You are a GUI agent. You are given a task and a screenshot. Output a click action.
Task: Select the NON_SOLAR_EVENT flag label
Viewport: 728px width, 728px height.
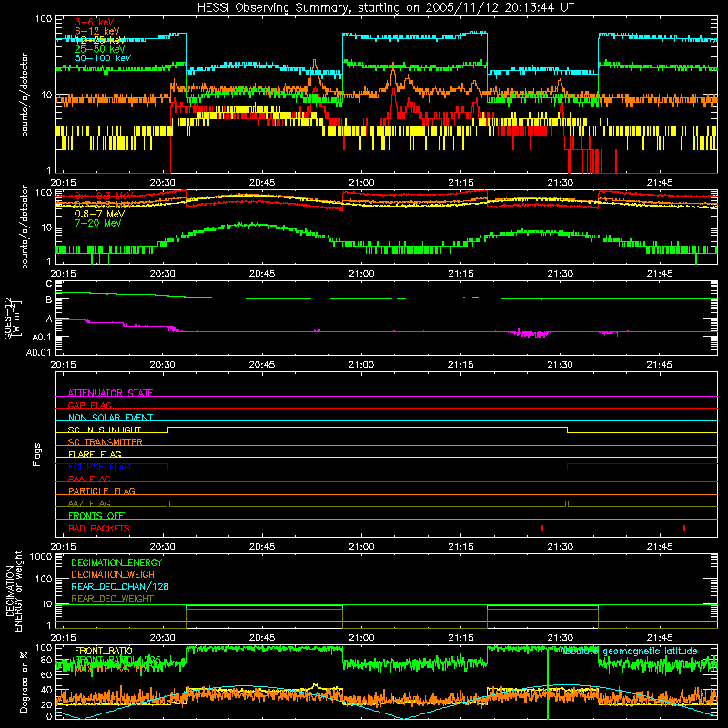pos(110,418)
